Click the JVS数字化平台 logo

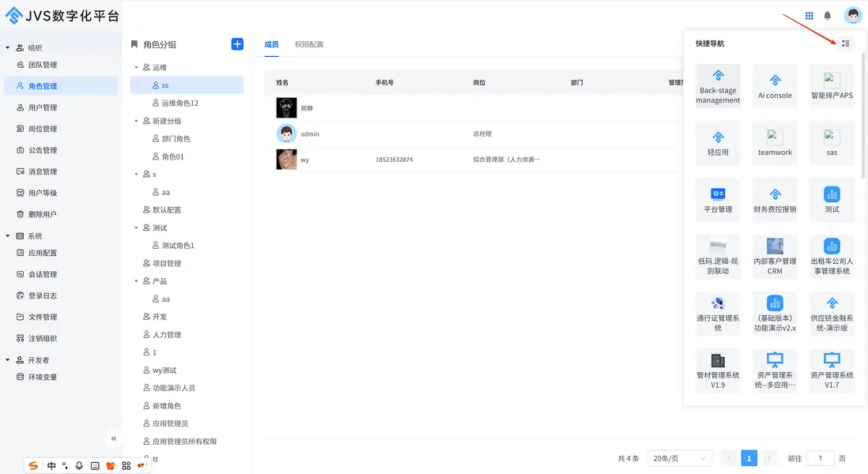[x=62, y=16]
